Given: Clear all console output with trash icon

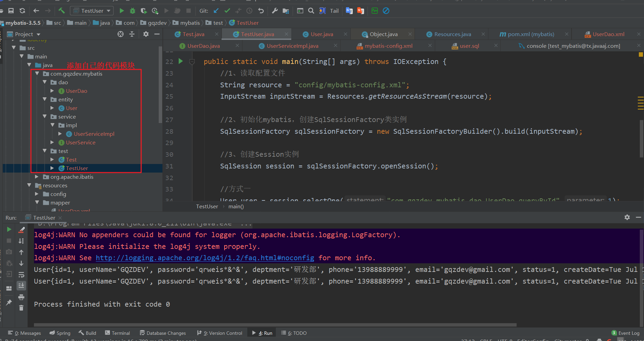Looking at the screenshot, I should click(x=21, y=308).
